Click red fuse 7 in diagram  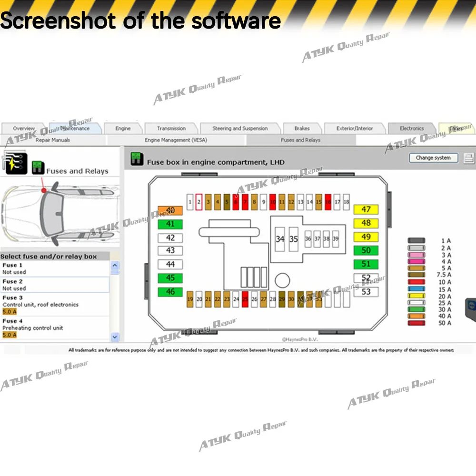click(x=245, y=202)
